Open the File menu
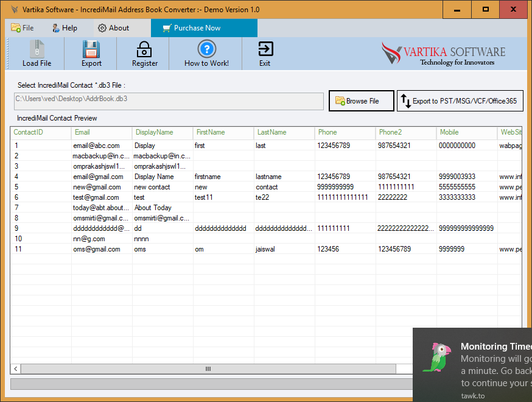Image resolution: width=532 pixels, height=402 pixels. point(23,28)
